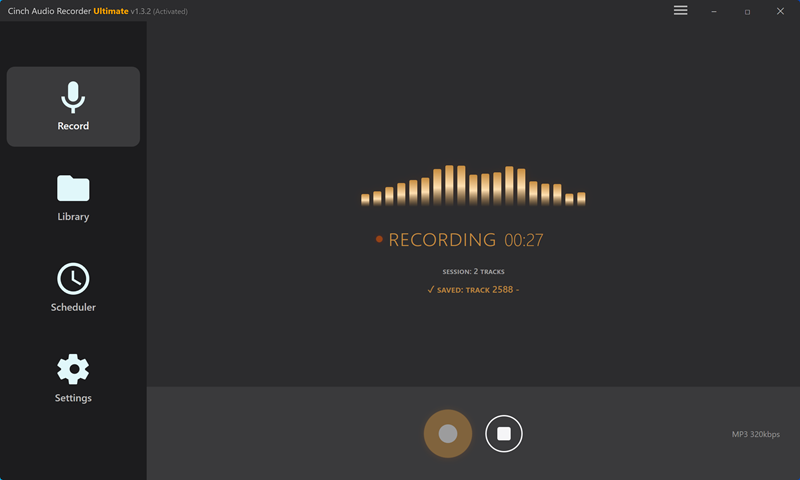Image resolution: width=800 pixels, height=480 pixels.
Task: Click the 00:27 recording timer
Action: coord(524,240)
